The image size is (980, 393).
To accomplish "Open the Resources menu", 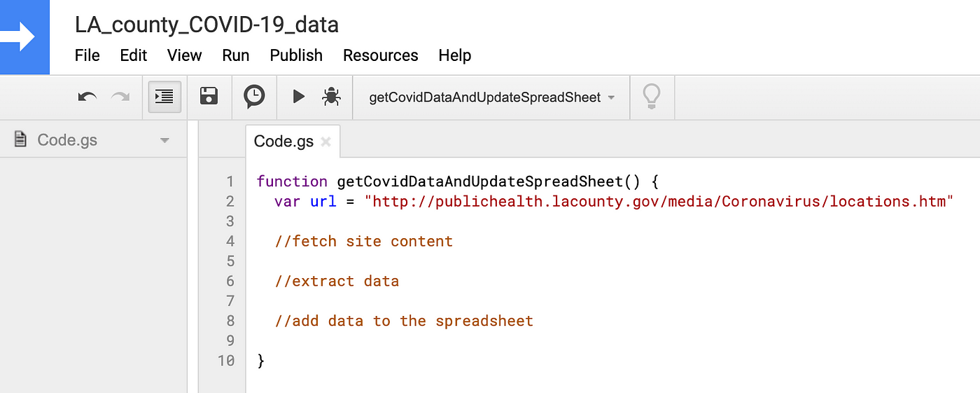I will (x=381, y=55).
